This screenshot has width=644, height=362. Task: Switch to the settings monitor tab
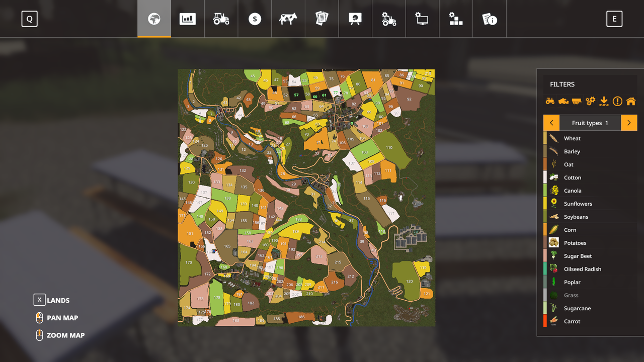pos(422,19)
